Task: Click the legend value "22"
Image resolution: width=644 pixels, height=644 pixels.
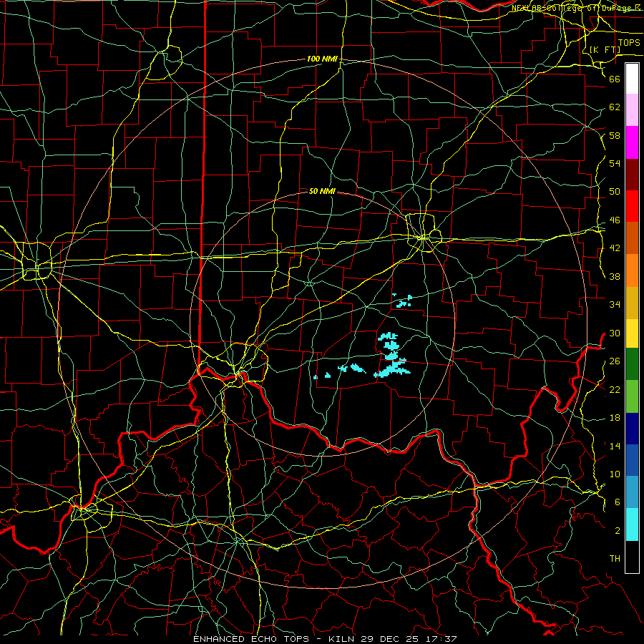Action: tap(615, 389)
